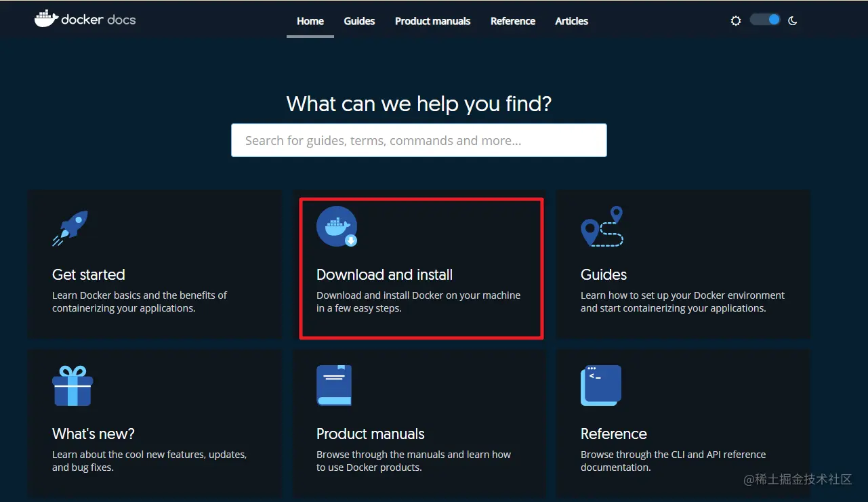Click the Get started rocket icon
868x502 pixels.
point(70,228)
